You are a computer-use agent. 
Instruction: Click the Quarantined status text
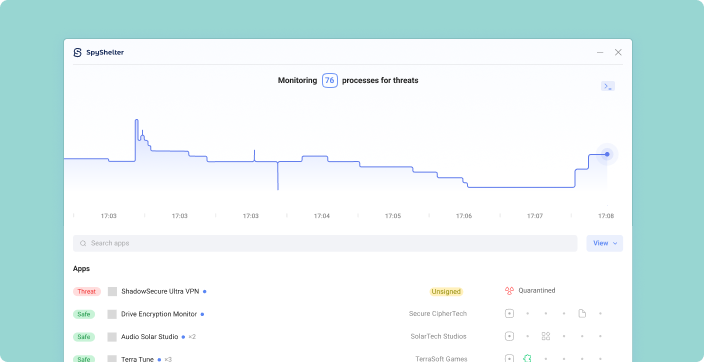click(x=537, y=291)
